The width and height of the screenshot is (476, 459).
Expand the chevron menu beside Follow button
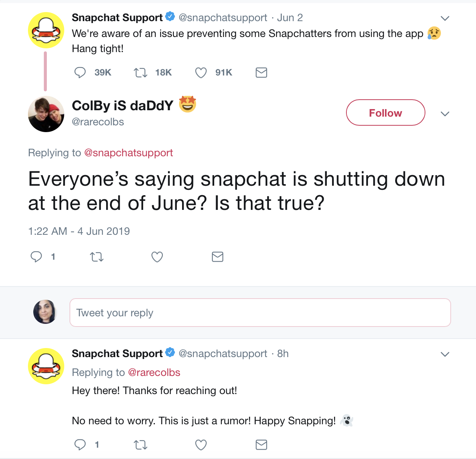click(x=445, y=114)
